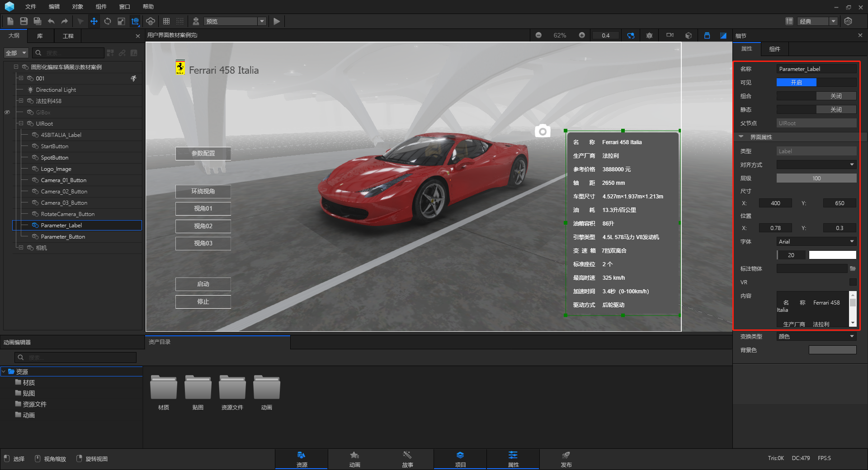Click the 环绕视角 button in viewport

(x=203, y=192)
